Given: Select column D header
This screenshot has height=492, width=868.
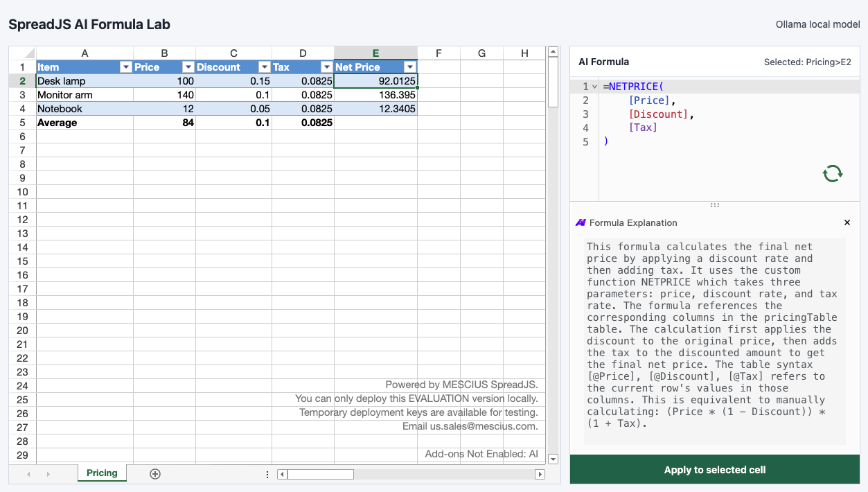Looking at the screenshot, I should point(303,53).
